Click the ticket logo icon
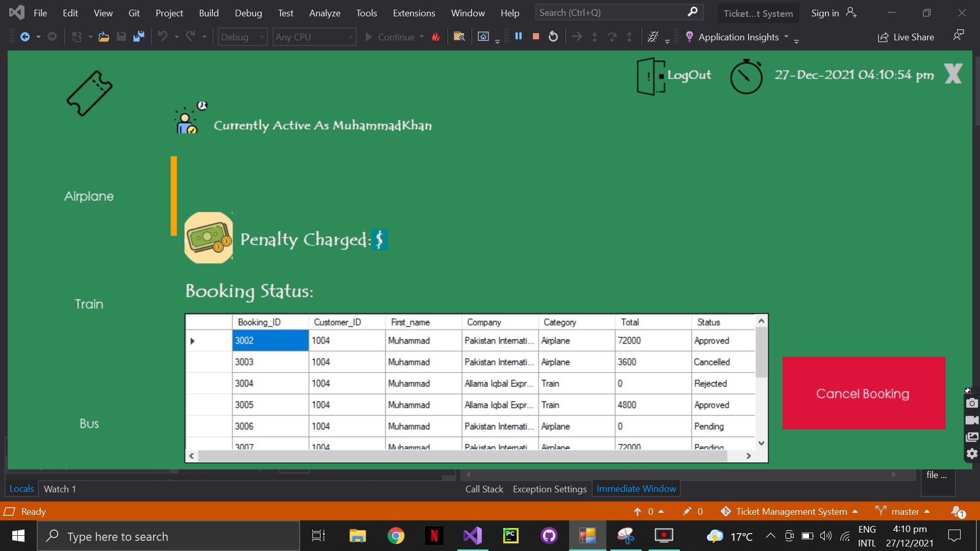Screen dimensions: 980x551 pyautogui.click(x=89, y=93)
